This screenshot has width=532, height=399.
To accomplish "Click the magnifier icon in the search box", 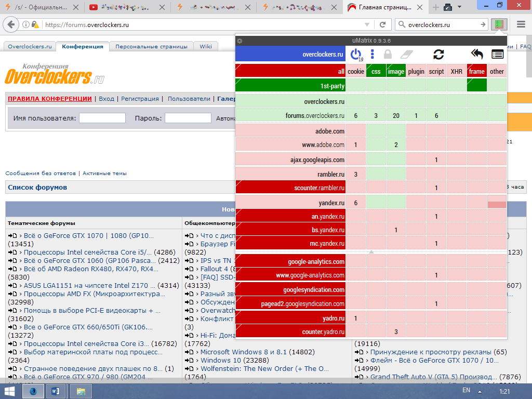I will click(x=402, y=24).
